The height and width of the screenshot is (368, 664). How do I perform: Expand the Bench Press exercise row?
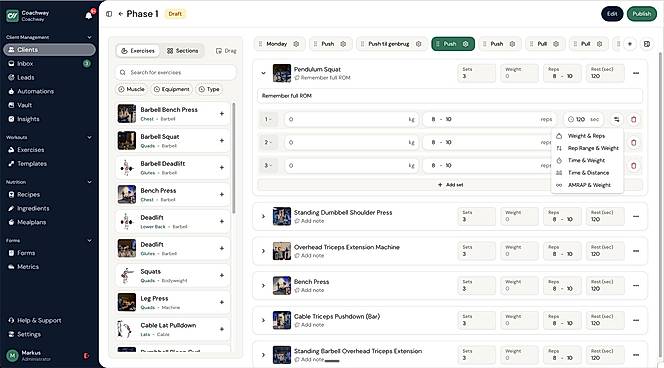click(263, 286)
